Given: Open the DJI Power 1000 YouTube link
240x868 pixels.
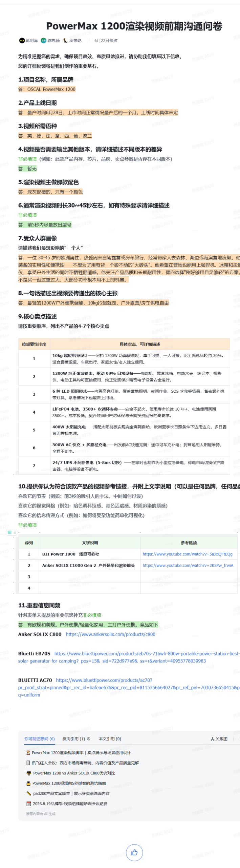Looking at the screenshot, I should (188, 554).
